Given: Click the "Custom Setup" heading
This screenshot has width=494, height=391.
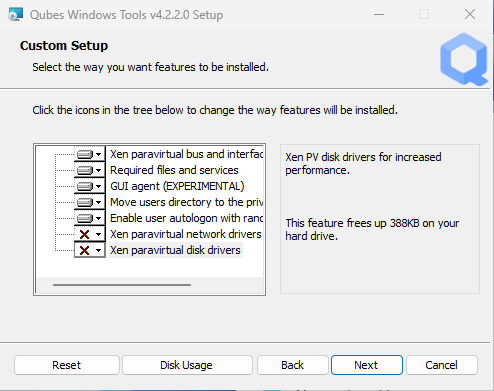Looking at the screenshot, I should point(64,46).
